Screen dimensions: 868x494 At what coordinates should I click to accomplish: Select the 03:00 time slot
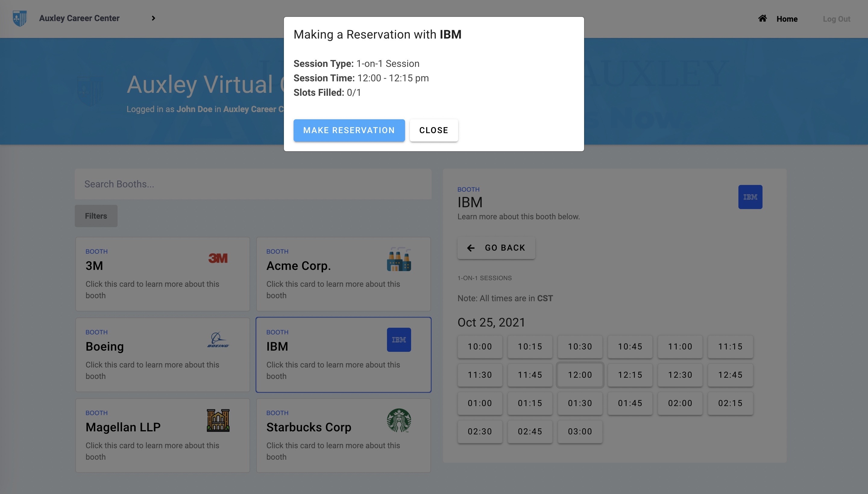click(x=580, y=432)
